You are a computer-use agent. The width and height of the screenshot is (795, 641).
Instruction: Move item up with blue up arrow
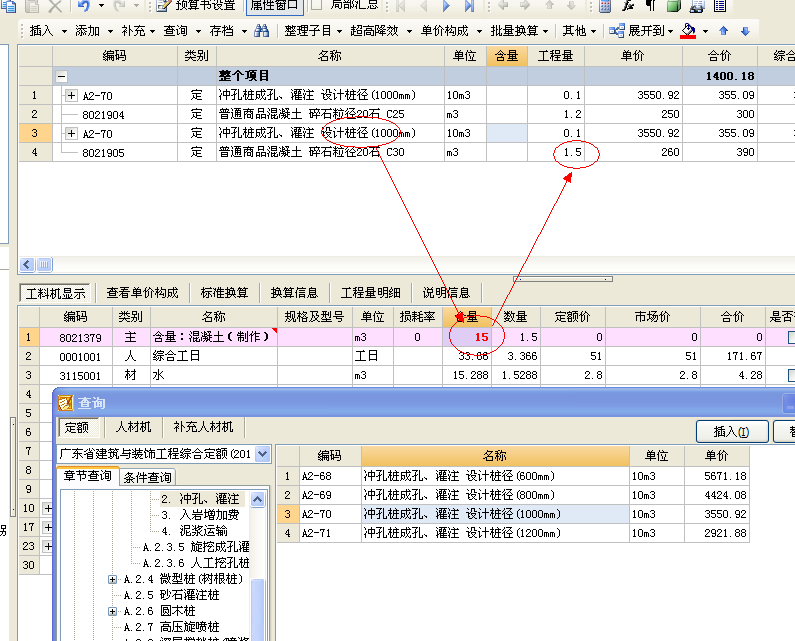pos(724,31)
